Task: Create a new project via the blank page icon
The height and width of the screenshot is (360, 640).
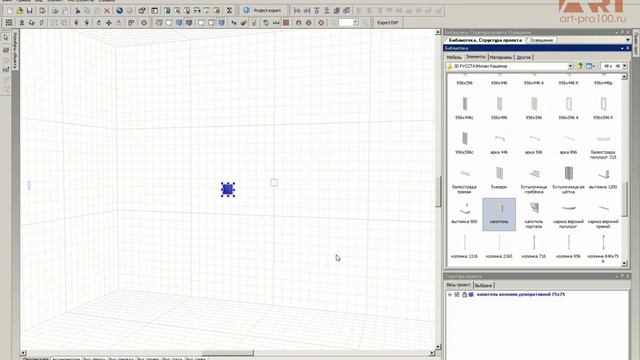Action: click(10, 11)
